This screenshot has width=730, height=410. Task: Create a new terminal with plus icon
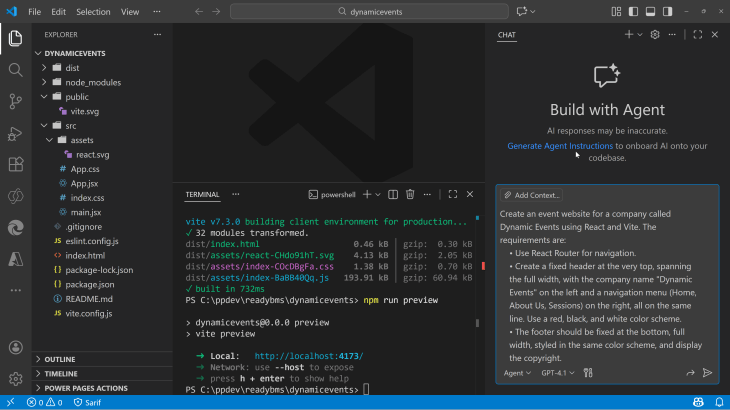click(367, 195)
